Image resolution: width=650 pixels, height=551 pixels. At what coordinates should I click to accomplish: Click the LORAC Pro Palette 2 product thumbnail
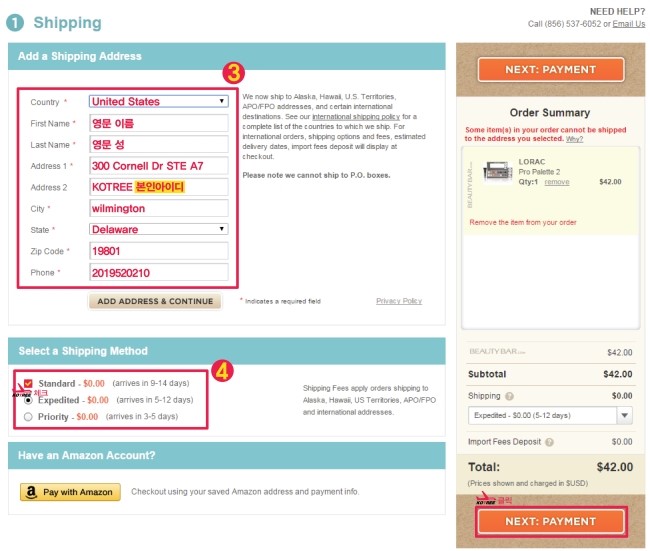498,172
